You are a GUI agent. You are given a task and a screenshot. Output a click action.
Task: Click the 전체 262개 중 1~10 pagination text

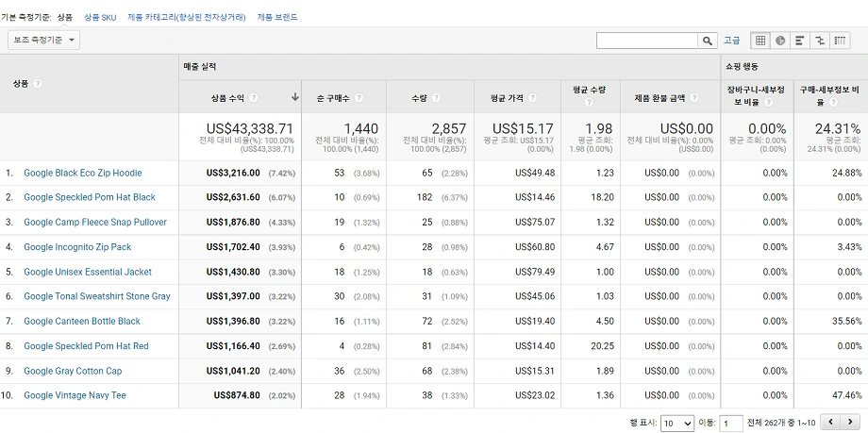tap(781, 423)
